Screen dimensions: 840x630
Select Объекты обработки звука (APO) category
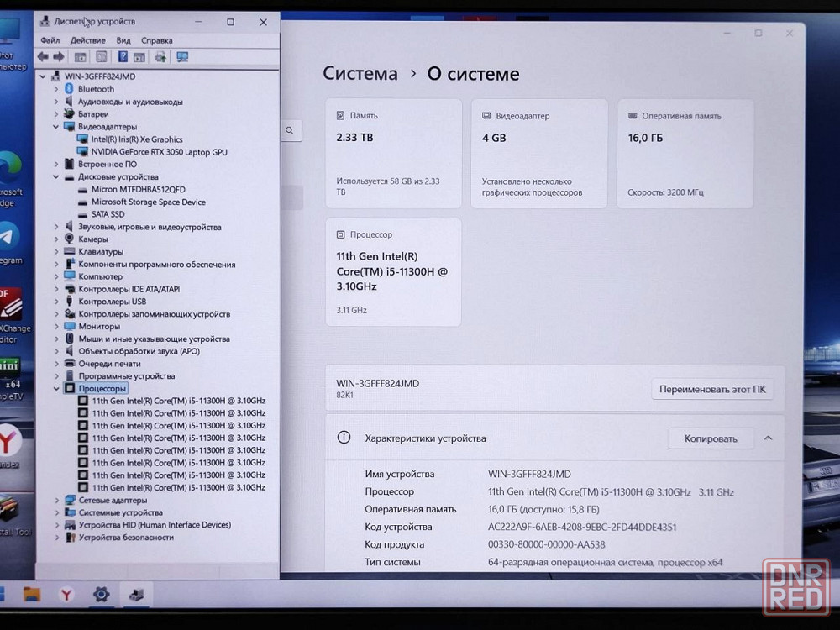(x=139, y=351)
